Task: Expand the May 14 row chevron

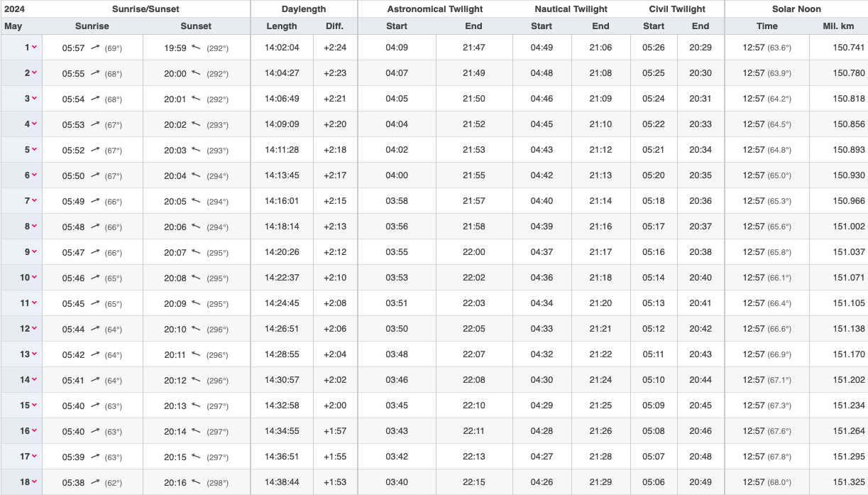Action: pos(34,380)
